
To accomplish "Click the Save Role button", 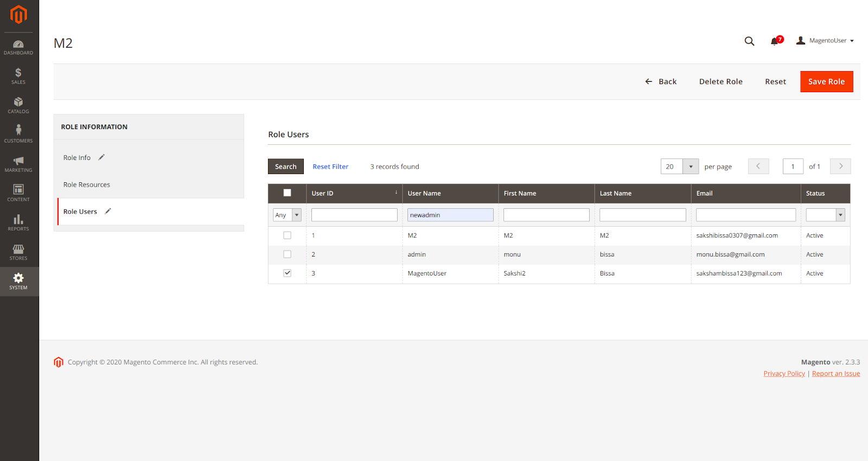I will coord(827,81).
